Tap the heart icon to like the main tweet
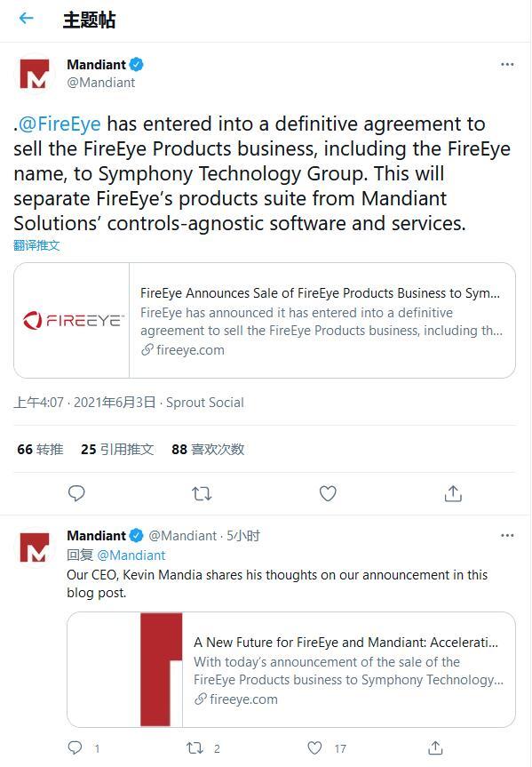 click(328, 493)
